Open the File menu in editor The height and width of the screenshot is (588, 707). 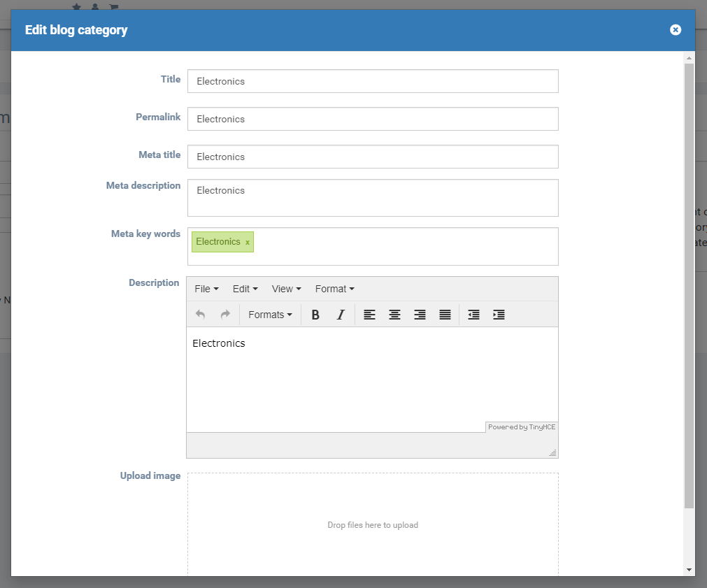point(206,289)
